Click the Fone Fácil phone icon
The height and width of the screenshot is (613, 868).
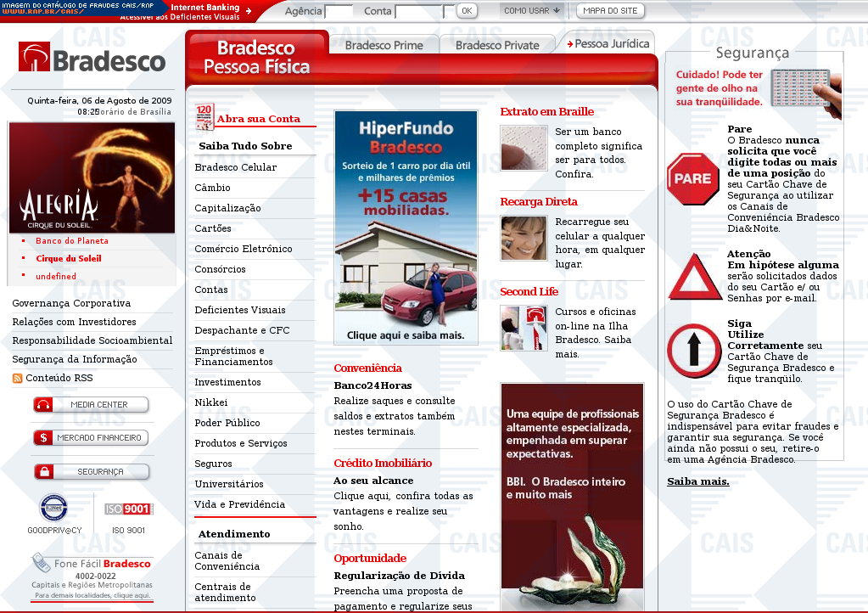tap(41, 563)
